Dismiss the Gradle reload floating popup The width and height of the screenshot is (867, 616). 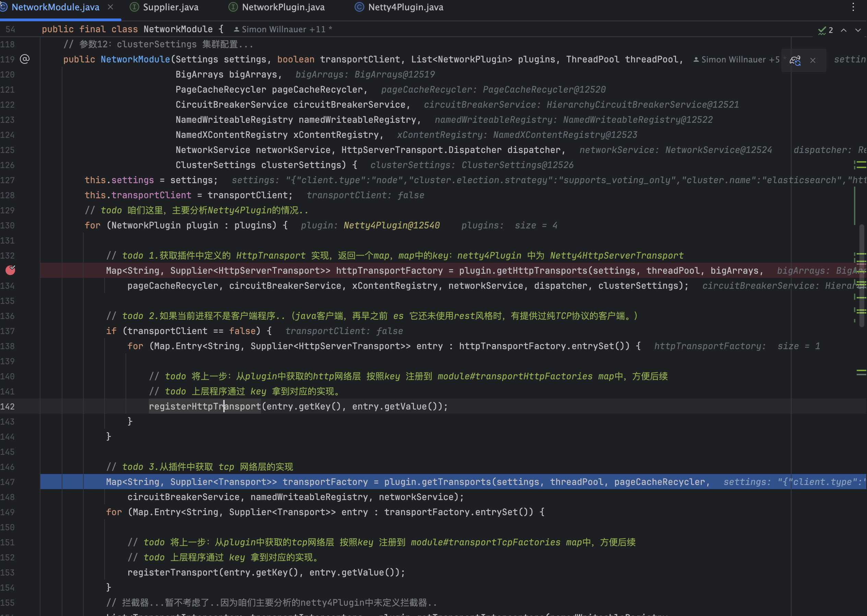(812, 60)
